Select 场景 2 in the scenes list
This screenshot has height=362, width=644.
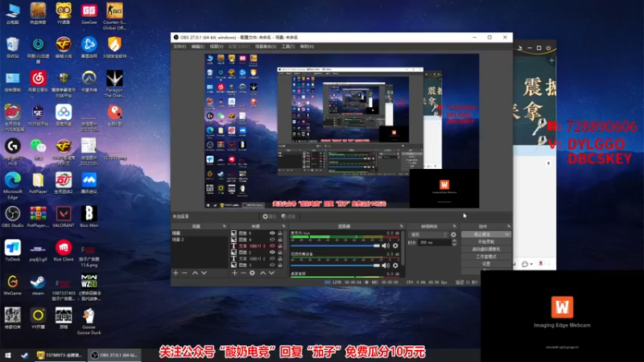tap(199, 239)
